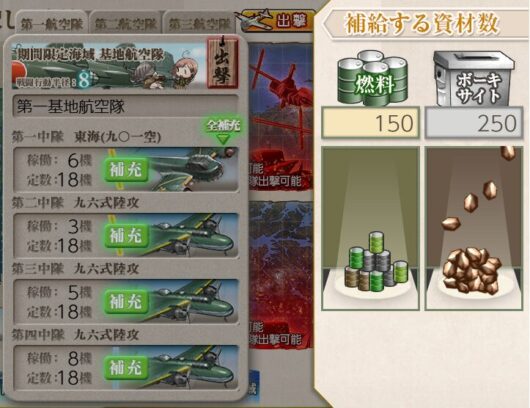Click the 燃料 fuel drum icon
Viewport: 530px width, 408px height.
372,78
